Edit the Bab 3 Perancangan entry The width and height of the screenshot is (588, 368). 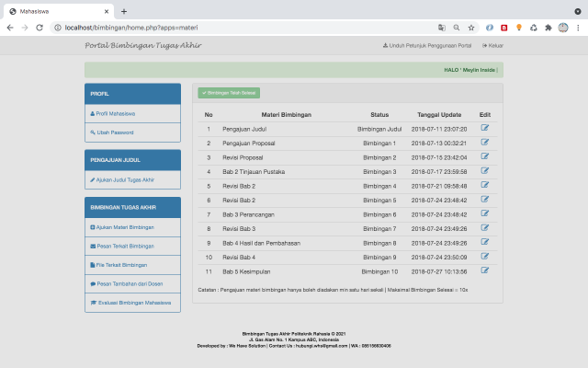click(485, 213)
